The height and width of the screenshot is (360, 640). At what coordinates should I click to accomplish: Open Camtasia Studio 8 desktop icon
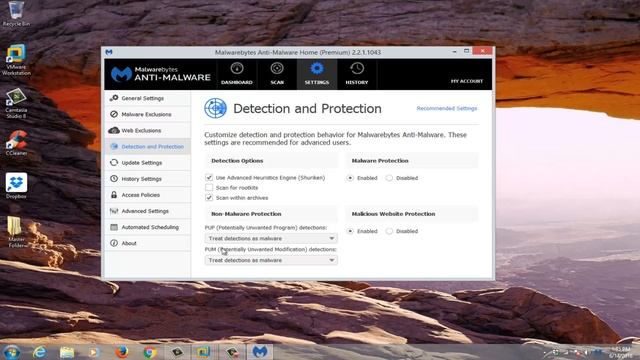pos(16,104)
